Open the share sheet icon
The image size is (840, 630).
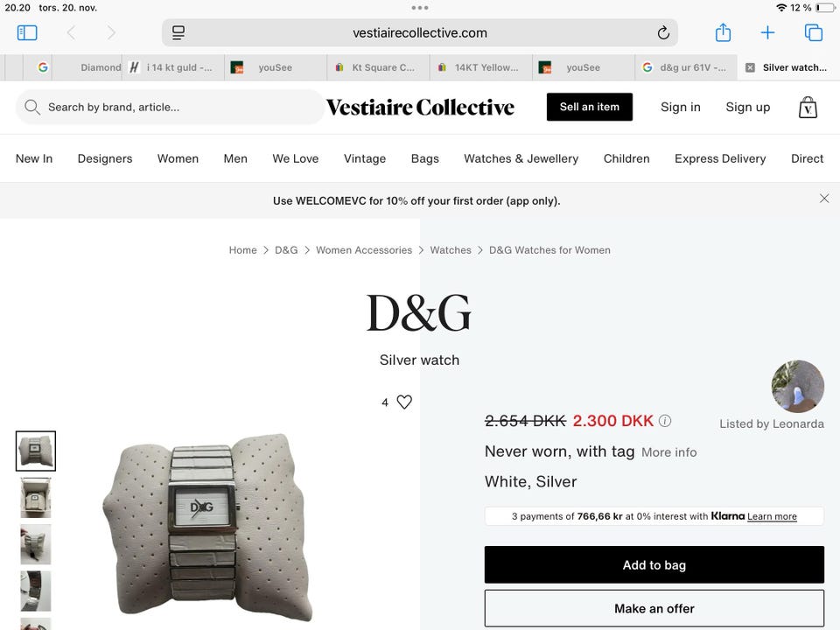pos(723,32)
